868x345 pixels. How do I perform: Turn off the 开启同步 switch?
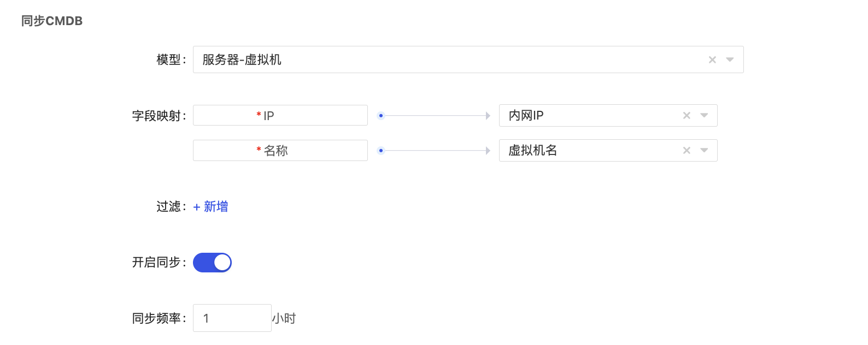point(212,263)
